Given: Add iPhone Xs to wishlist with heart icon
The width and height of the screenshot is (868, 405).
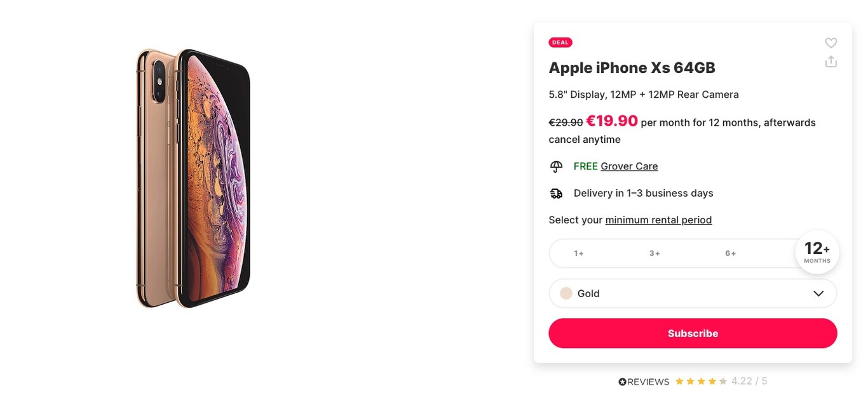Looking at the screenshot, I should tap(831, 43).
